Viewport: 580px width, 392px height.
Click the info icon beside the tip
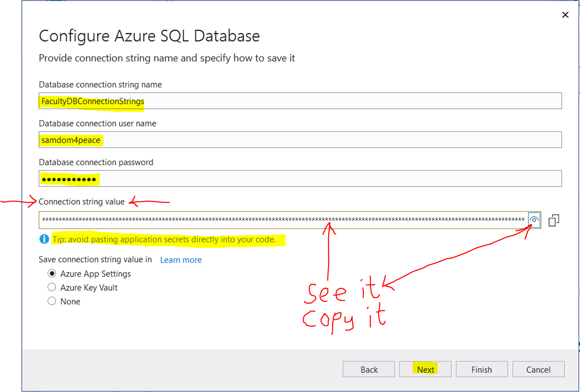pyautogui.click(x=44, y=239)
